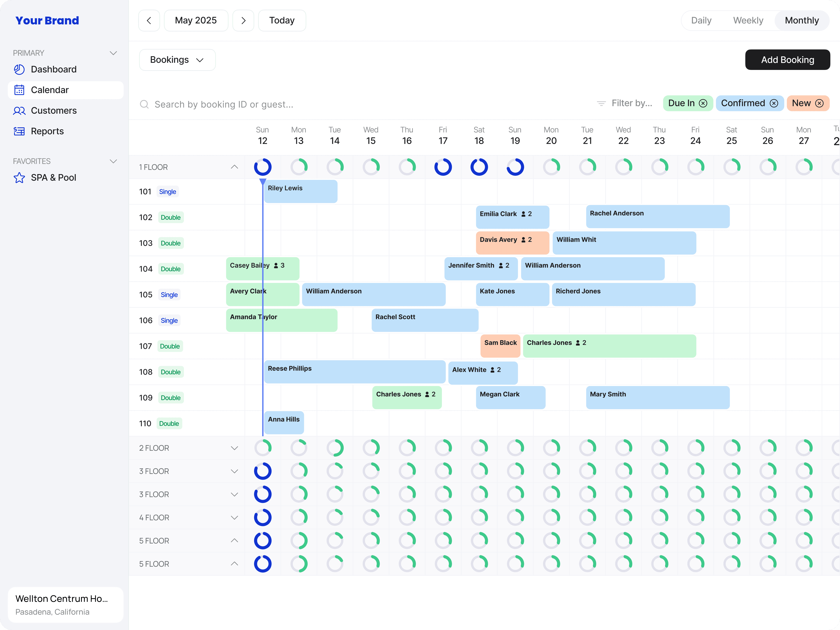This screenshot has width=840, height=630.
Task: Go to previous month arrow
Action: tap(149, 21)
